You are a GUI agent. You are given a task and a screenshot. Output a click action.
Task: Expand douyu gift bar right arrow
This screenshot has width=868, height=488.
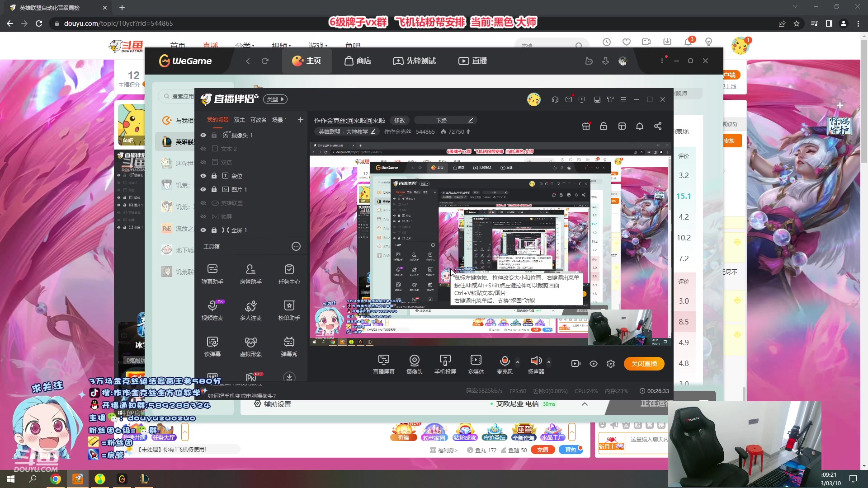click(x=572, y=432)
